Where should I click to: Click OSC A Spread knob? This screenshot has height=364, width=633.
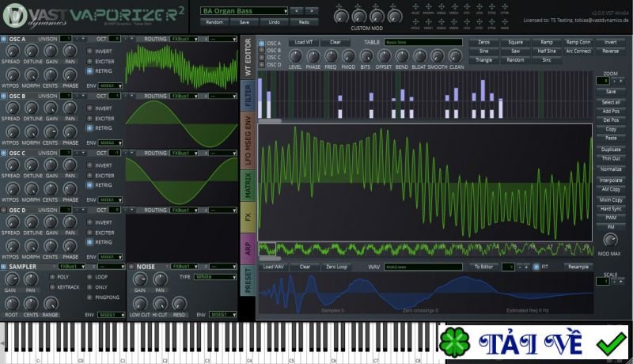[12, 51]
